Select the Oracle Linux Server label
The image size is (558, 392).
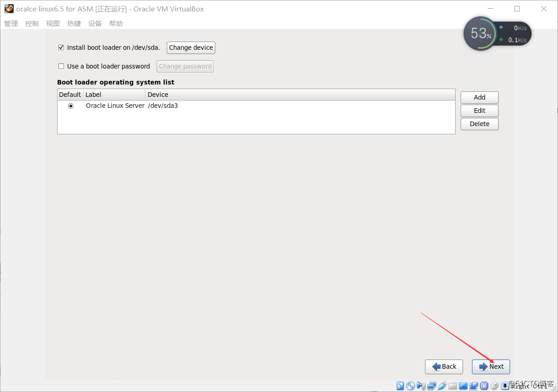click(115, 106)
